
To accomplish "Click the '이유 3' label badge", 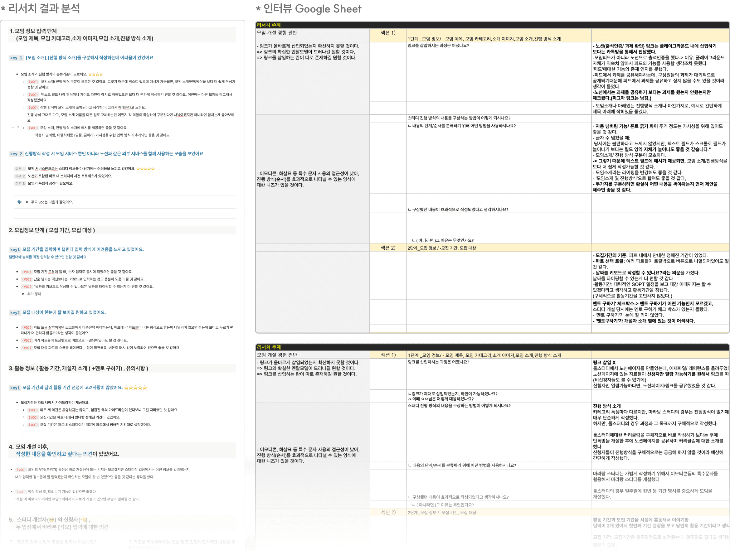I will (x=20, y=183).
